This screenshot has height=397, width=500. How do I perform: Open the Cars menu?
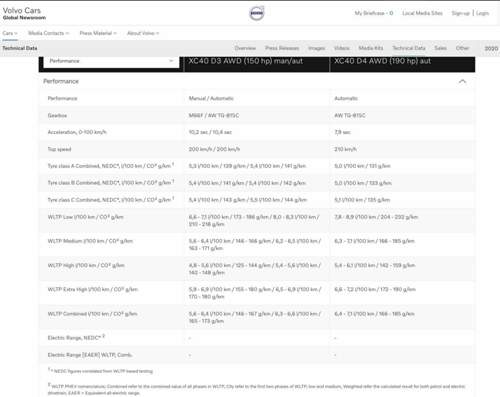click(10, 33)
